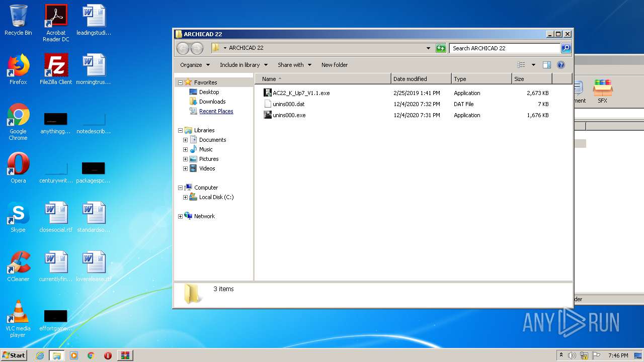Open Windows Explorer taskbar button
644x362 pixels.
[57, 355]
